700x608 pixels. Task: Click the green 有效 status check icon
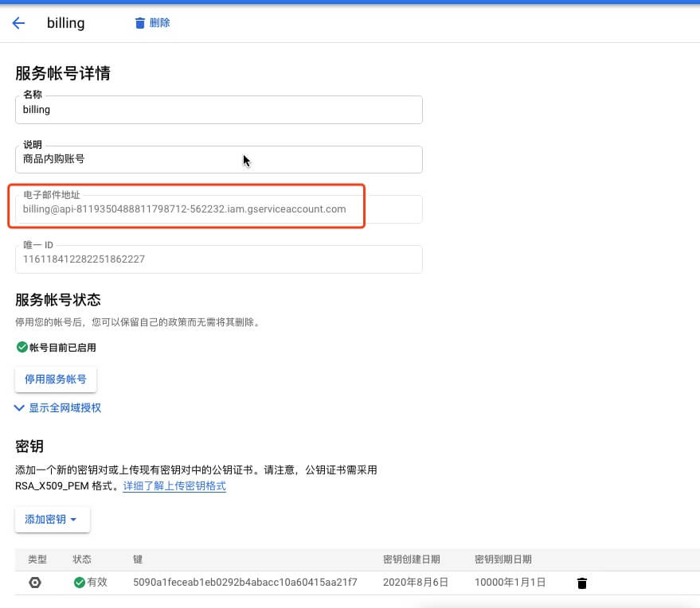tap(80, 583)
